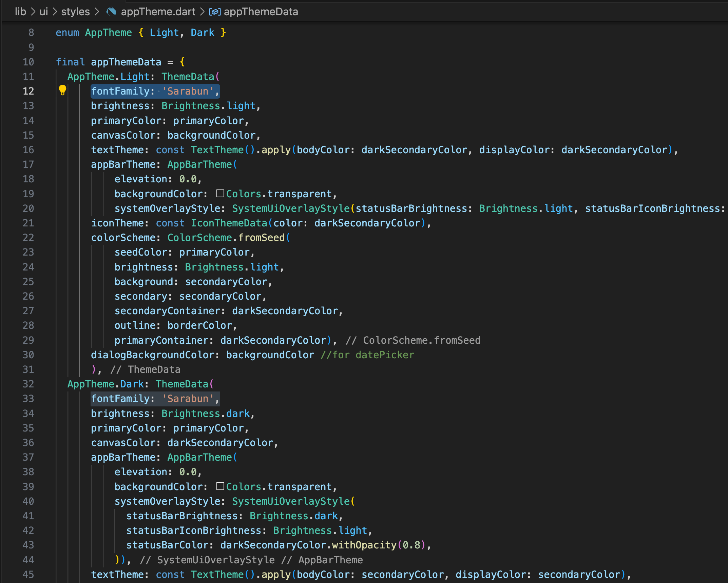Select appTheme.dart in the breadcrumb
The image size is (728, 583).
(x=158, y=12)
